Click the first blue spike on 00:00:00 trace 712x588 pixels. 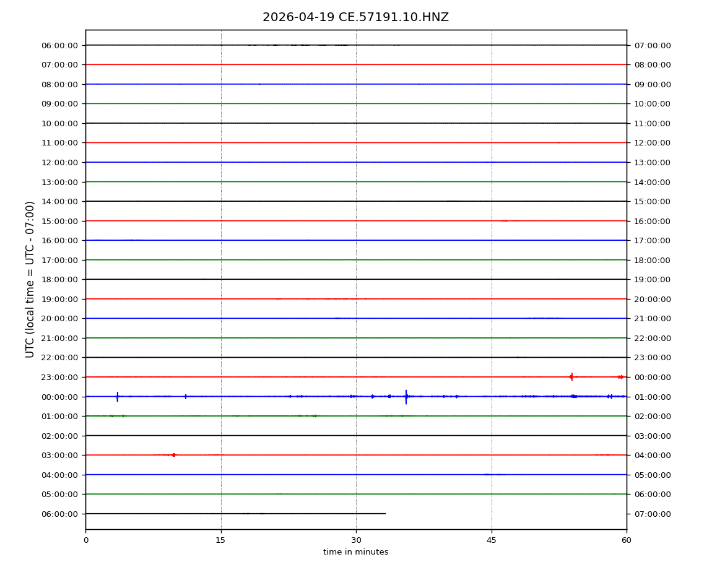pos(117,396)
